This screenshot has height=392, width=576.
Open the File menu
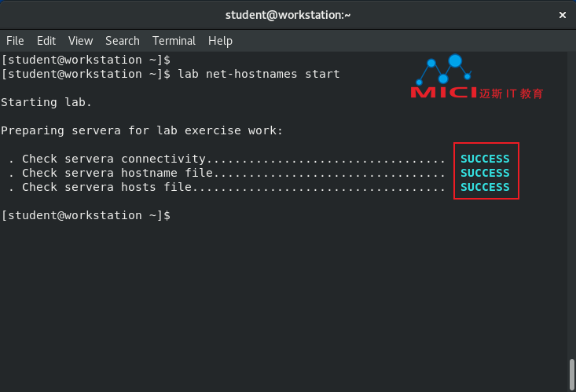15,41
